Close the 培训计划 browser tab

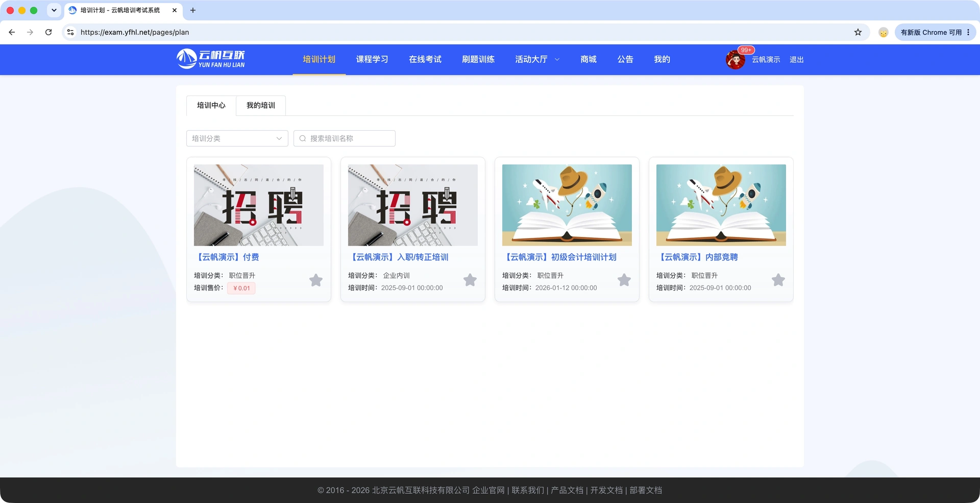175,10
